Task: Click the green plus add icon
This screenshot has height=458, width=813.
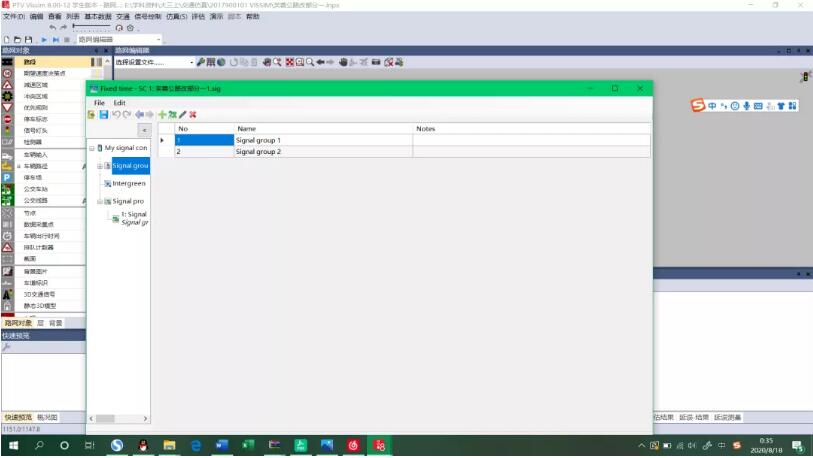Action: point(162,115)
